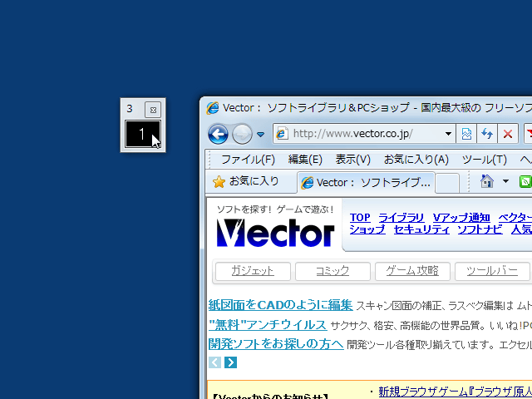The image size is (532, 399).
Task: Open the お気に入り(A) menu
Action: pyautogui.click(x=416, y=160)
